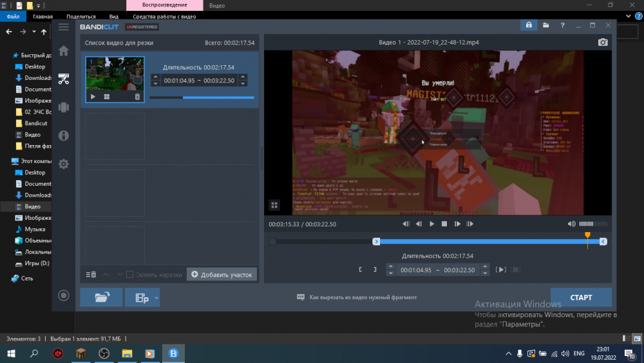Viewport: 644px width, 363px height.
Task: Open Средства работы с видео tab
Action: [x=164, y=17]
